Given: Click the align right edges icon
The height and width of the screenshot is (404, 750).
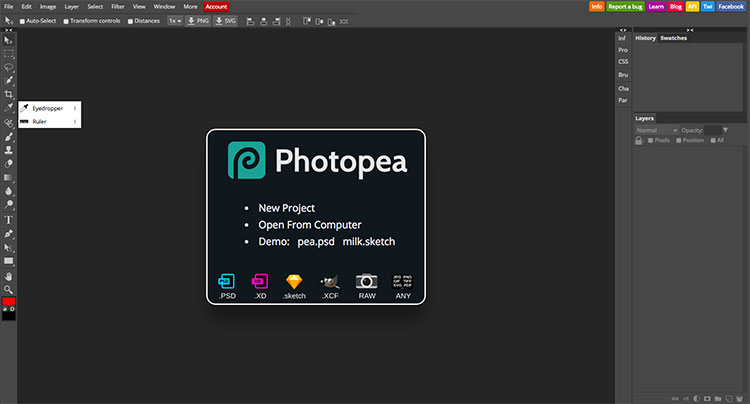Looking at the screenshot, I should pos(276,22).
